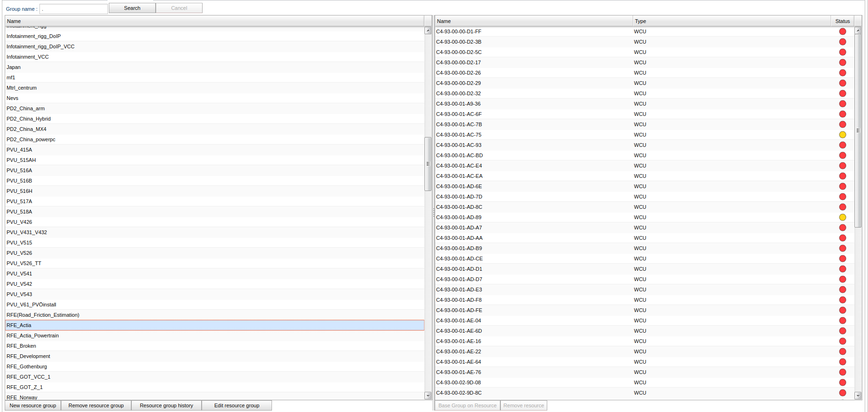The height and width of the screenshot is (412, 868).
Task: Click yellow status icon for C4-93-00-01-AC-75
Action: click(842, 135)
